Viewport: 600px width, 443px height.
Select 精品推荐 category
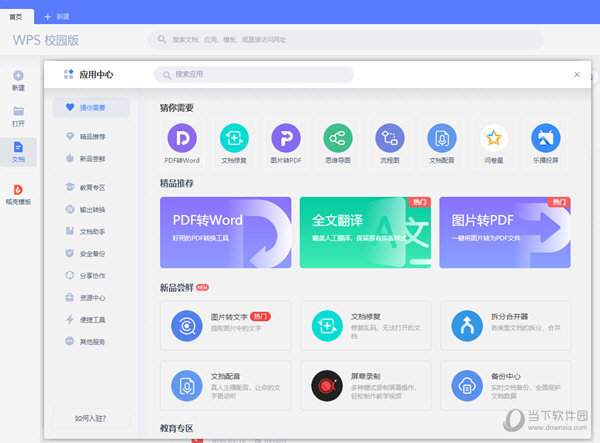click(86, 137)
